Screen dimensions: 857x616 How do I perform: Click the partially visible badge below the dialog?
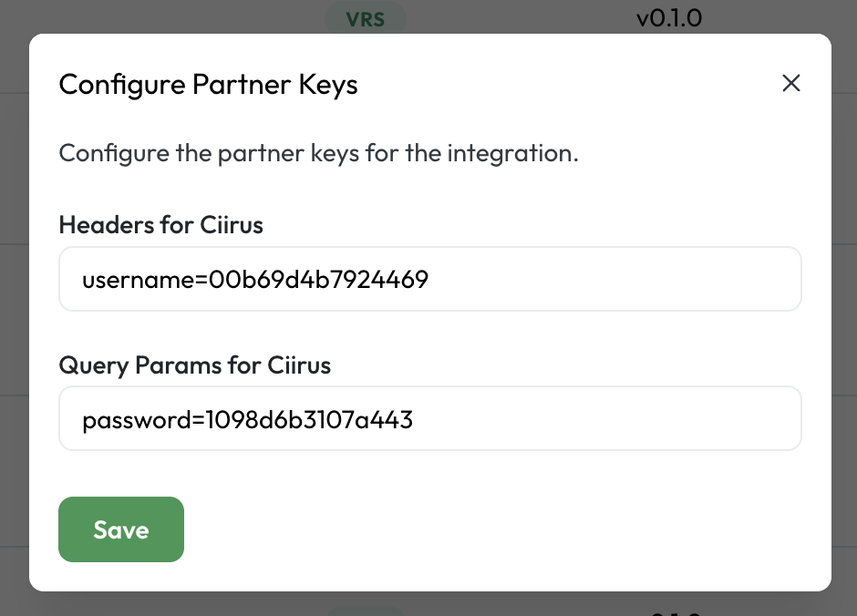pyautogui.click(x=367, y=611)
